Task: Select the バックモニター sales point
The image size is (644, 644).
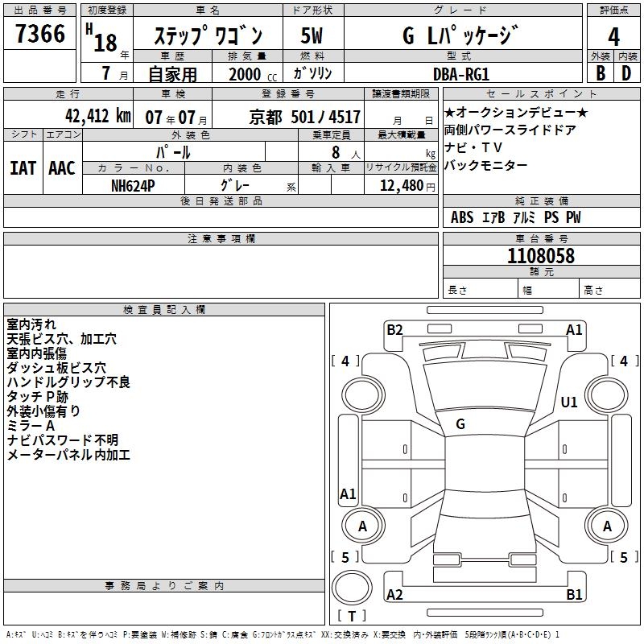Action: pyautogui.click(x=486, y=165)
